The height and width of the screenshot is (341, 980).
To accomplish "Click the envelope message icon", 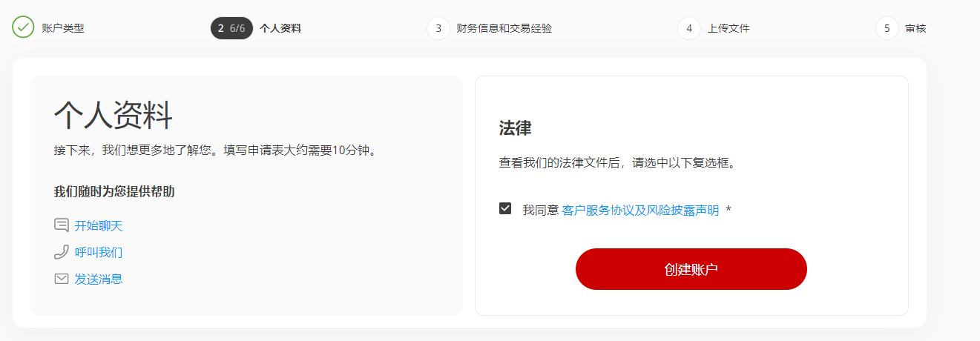I will click(62, 279).
